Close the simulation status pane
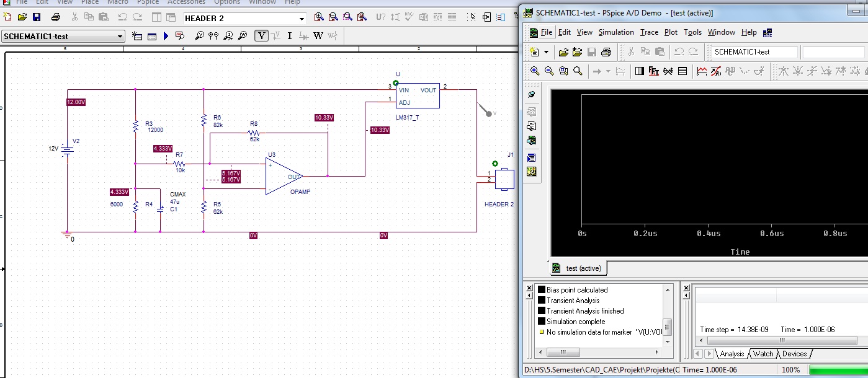Screen dimensions: 868x378 (686, 289)
